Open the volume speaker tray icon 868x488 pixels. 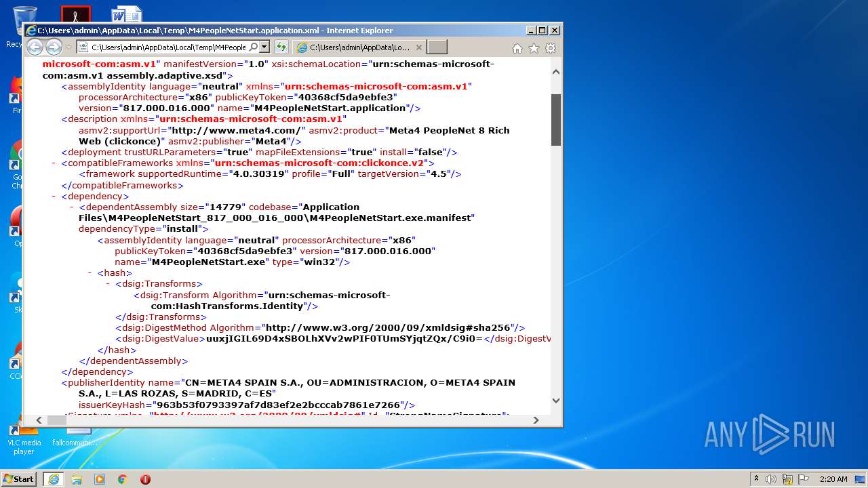[x=771, y=479]
